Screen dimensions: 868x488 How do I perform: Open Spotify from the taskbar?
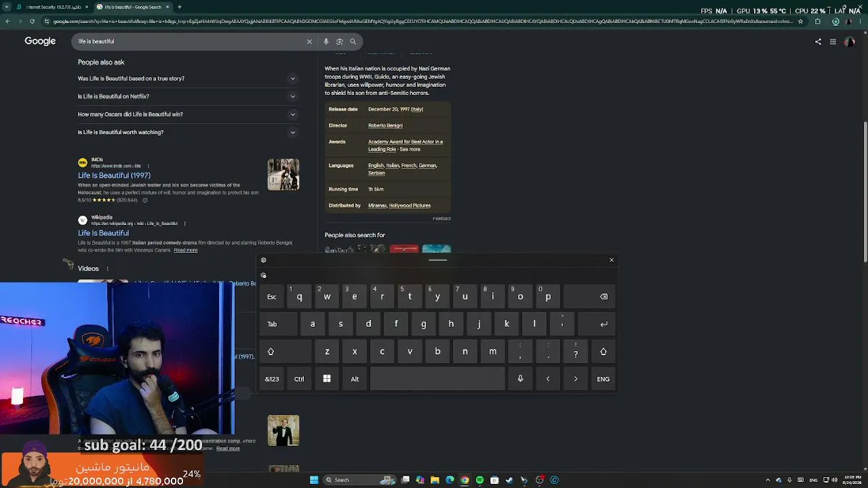(479, 480)
